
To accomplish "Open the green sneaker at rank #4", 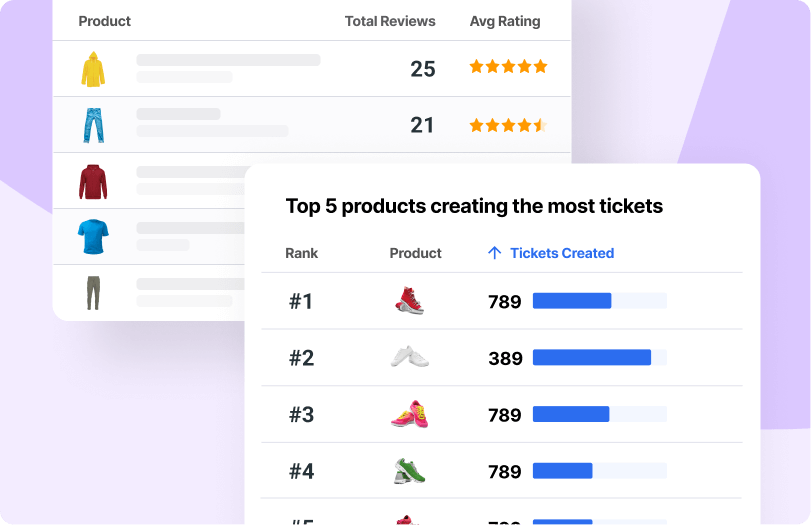I will (410, 471).
